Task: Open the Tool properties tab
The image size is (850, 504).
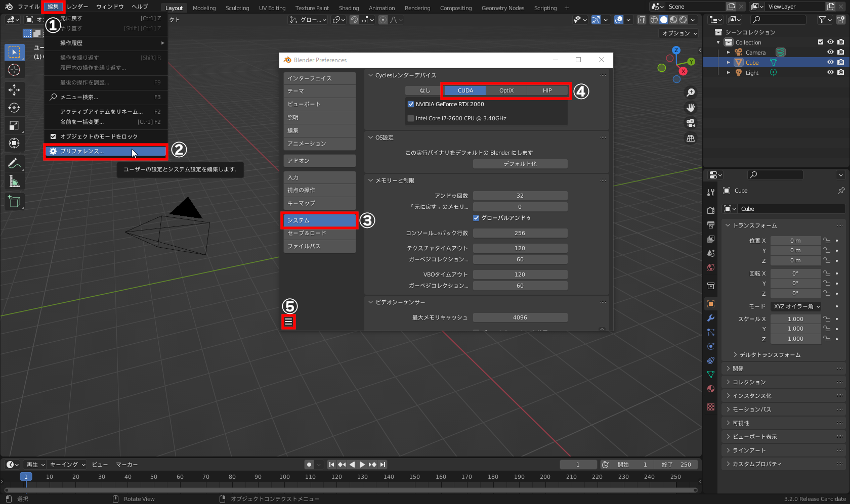Action: coord(711,192)
